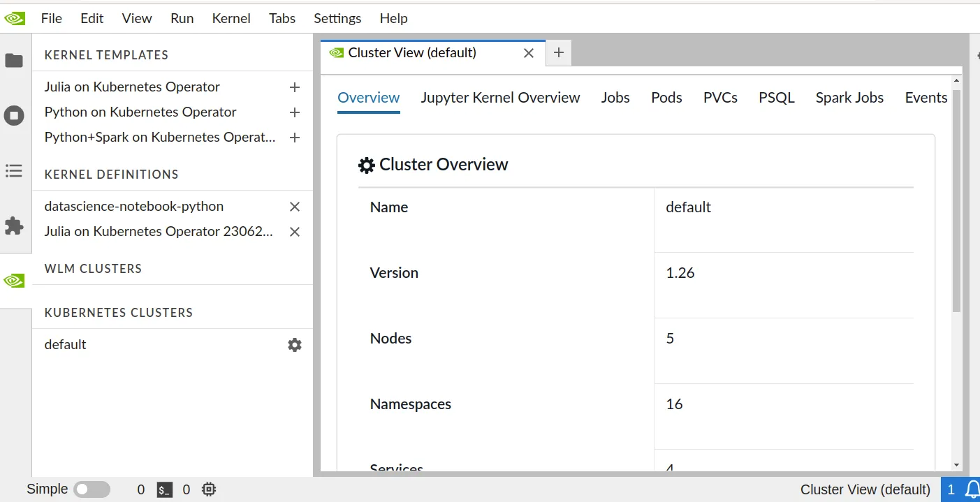Open the File menu
Screen dimensions: 980x502
pos(52,18)
